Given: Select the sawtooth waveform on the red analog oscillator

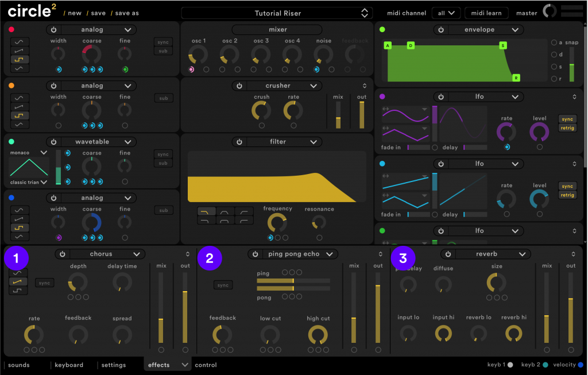Looking at the screenshot, I should tap(19, 51).
